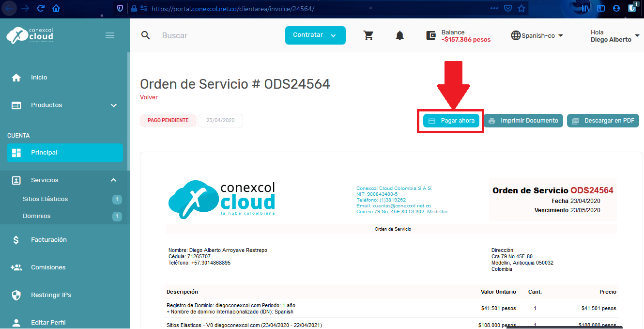Click the Valor Unitario column header
The width and height of the screenshot is (644, 329).
point(498,292)
